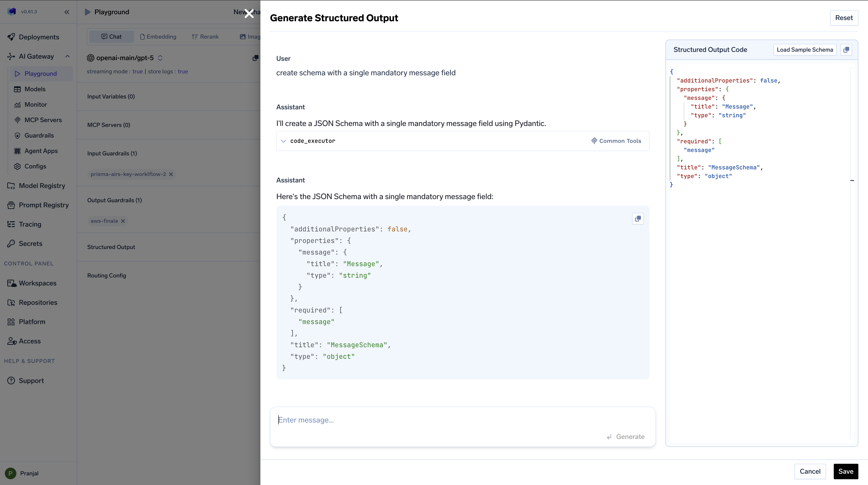Close the Generate Structured Output drawer
This screenshot has height=485, width=868.
[249, 14]
